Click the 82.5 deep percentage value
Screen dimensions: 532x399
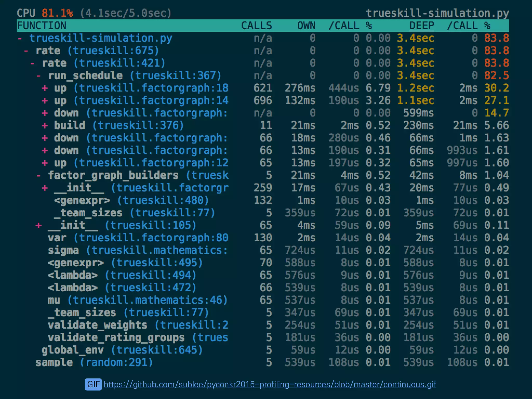click(497, 76)
